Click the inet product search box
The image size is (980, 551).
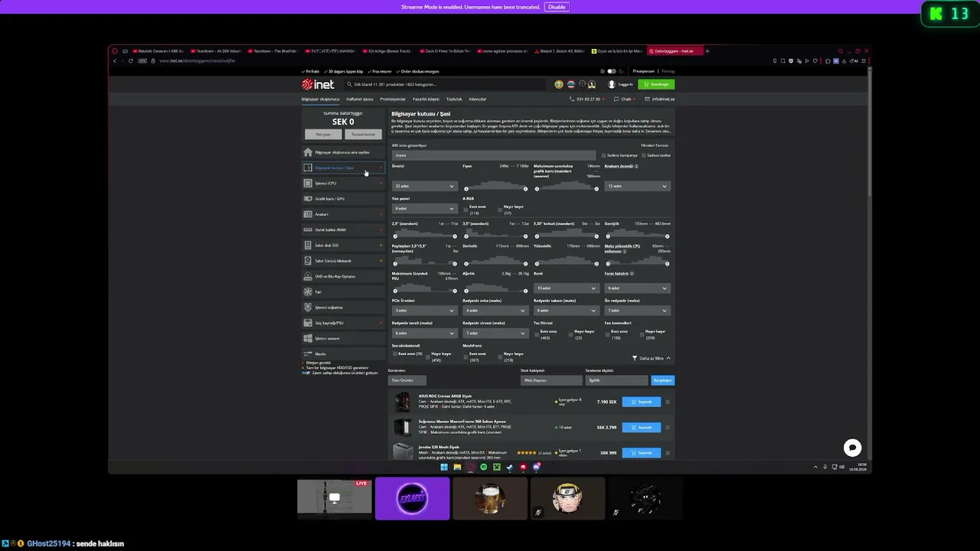point(446,84)
